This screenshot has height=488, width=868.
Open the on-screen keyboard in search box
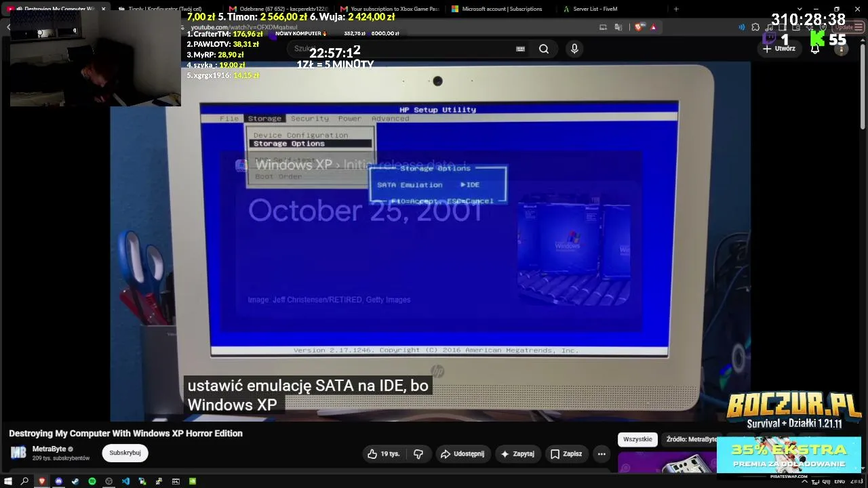[520, 49]
